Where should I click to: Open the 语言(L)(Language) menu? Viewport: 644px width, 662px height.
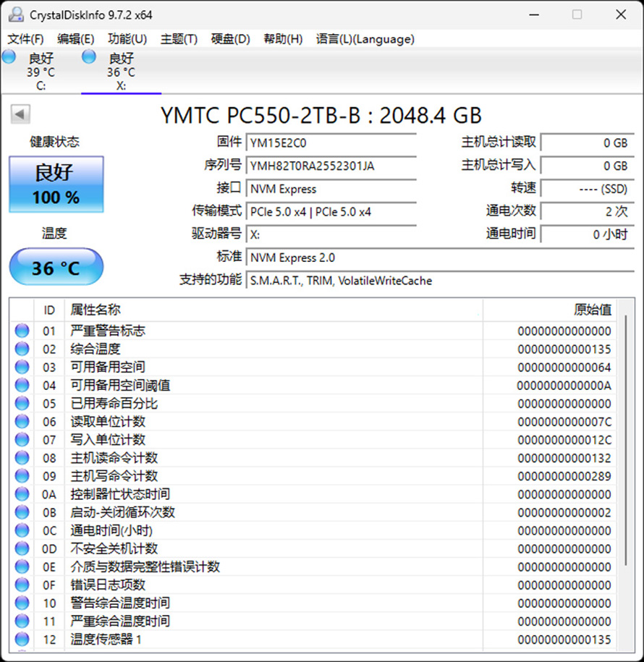point(365,39)
